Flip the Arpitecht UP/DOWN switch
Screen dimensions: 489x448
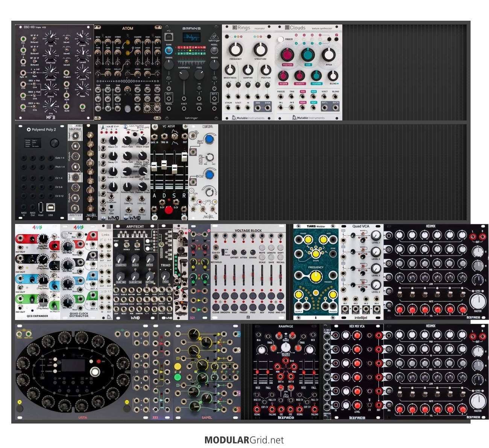138,245
